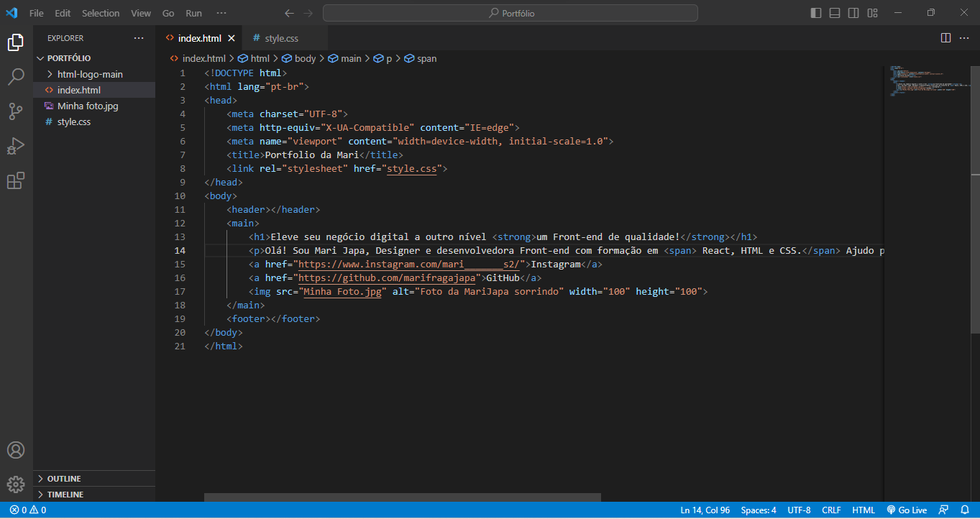Click errors and warnings status indicator
The width and height of the screenshot is (980, 519).
[x=28, y=510]
